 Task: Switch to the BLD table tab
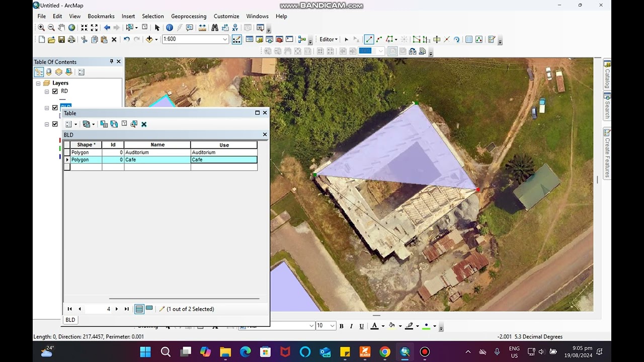tap(70, 320)
